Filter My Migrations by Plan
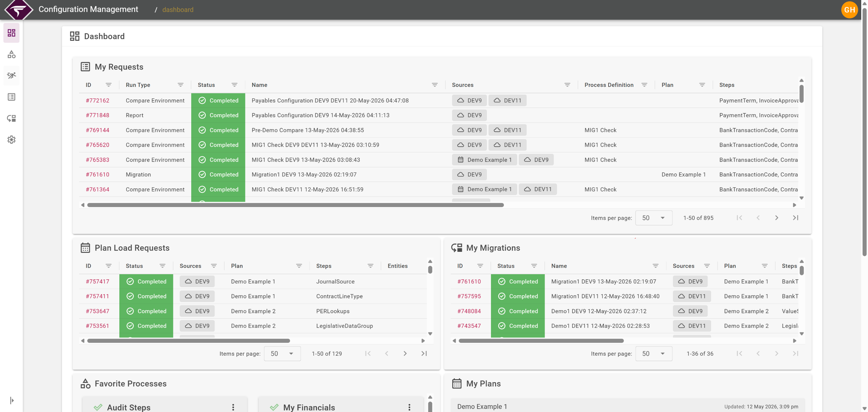The height and width of the screenshot is (412, 868). point(765,266)
